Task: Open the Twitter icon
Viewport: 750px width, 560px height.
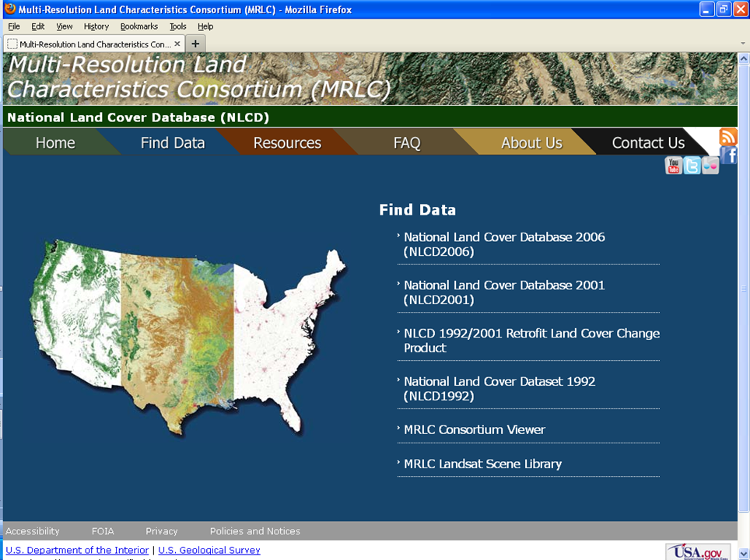Action: point(692,165)
